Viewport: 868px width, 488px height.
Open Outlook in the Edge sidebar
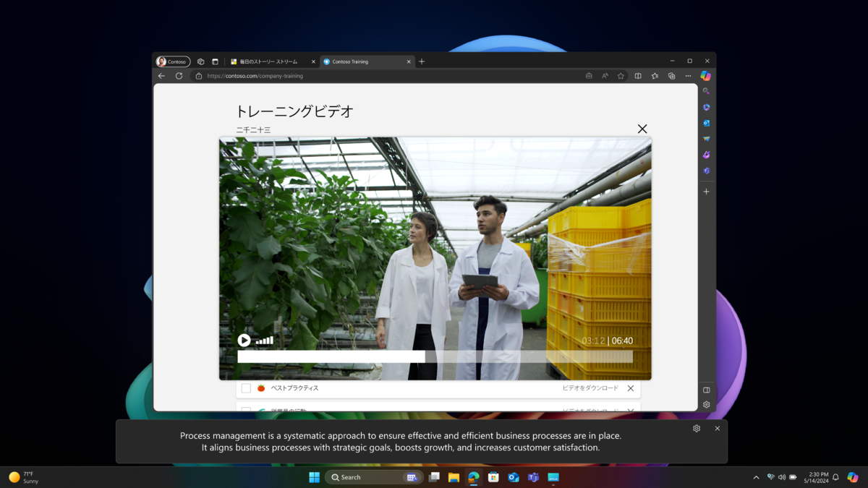coord(707,123)
